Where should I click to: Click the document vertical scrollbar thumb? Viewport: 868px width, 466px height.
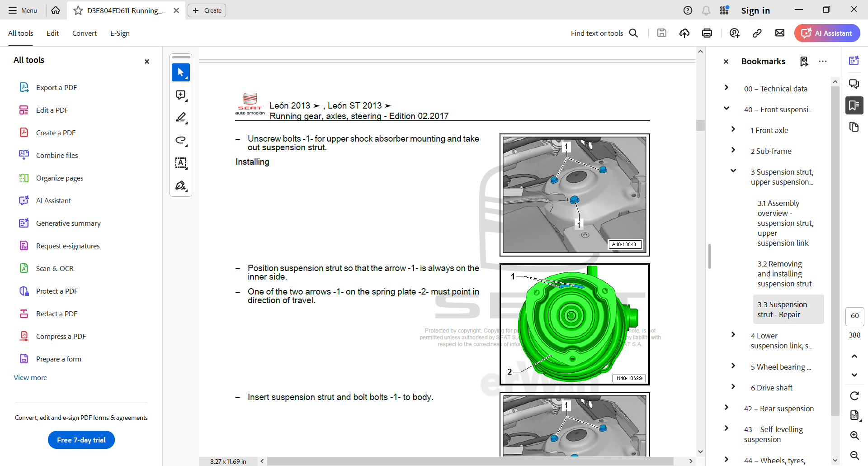(700, 125)
